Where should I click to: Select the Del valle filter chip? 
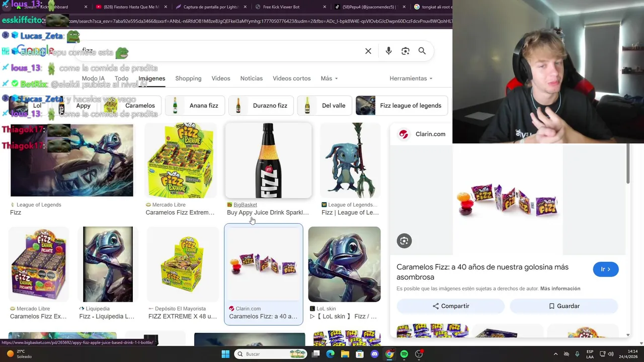pos(325,106)
